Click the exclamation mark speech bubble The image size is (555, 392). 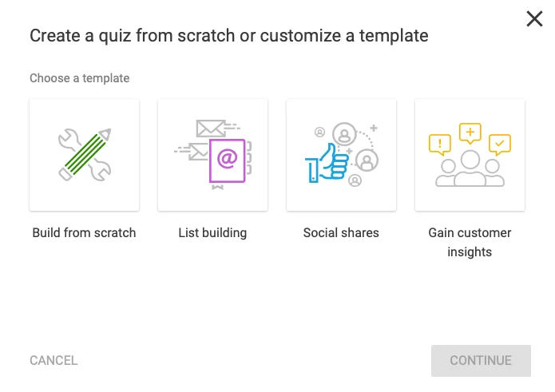[439, 145]
